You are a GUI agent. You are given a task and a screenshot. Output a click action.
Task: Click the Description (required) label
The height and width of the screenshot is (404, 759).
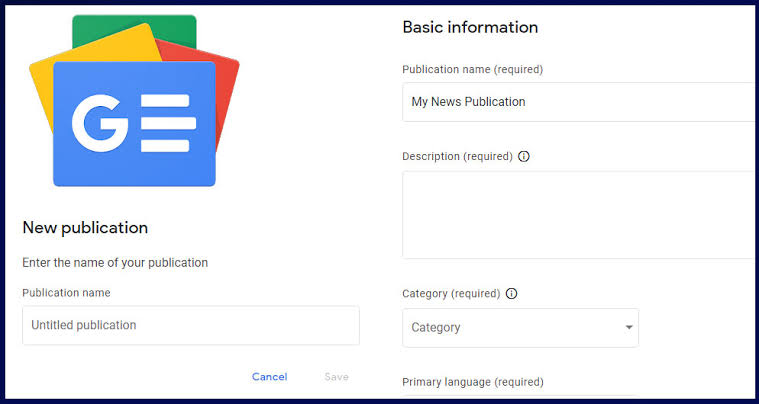tap(457, 156)
